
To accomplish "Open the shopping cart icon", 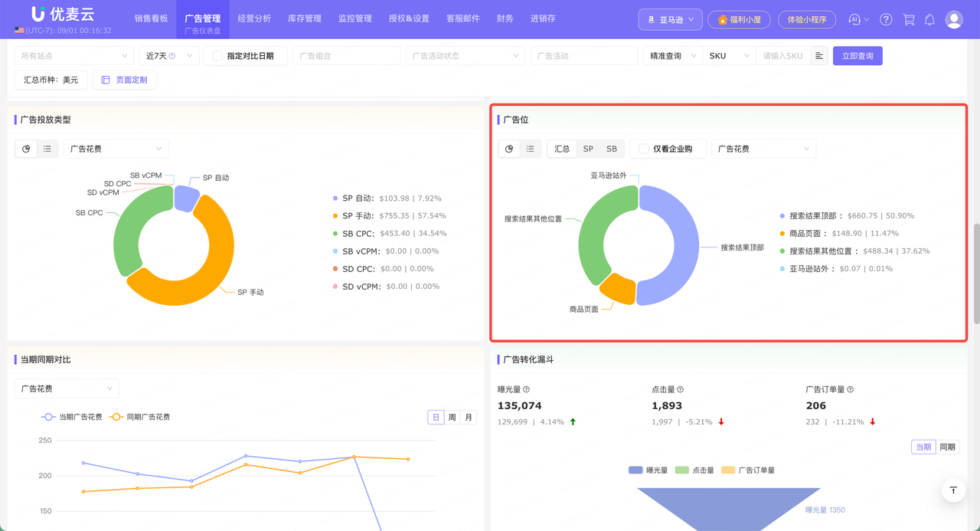I will click(x=909, y=20).
